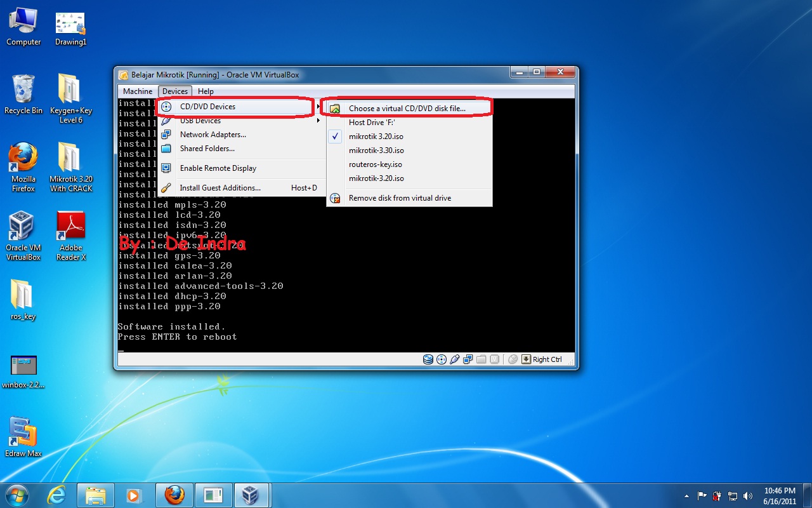This screenshot has height=508, width=812.
Task: Select mikrotik-3.30.iso disk
Action: coord(409,150)
